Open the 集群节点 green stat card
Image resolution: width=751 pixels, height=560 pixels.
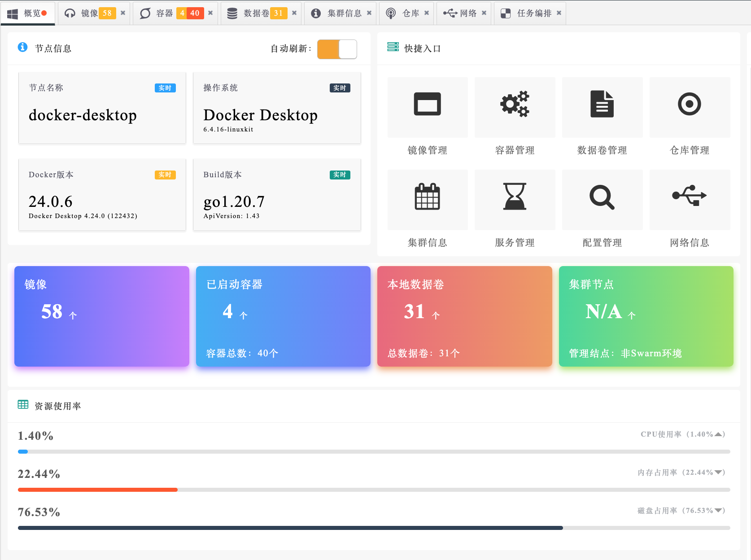point(646,316)
